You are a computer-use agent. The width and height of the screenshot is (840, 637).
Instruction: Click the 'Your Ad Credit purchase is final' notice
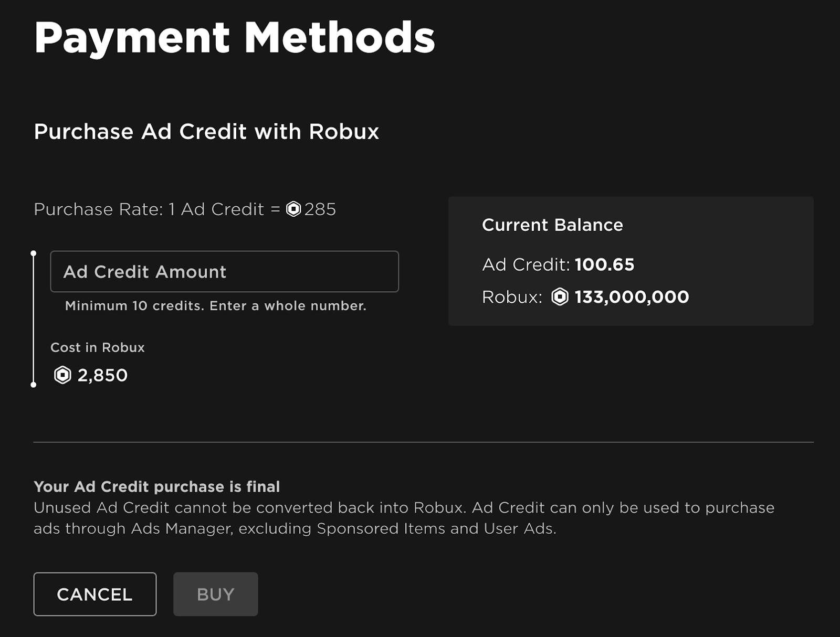(156, 486)
